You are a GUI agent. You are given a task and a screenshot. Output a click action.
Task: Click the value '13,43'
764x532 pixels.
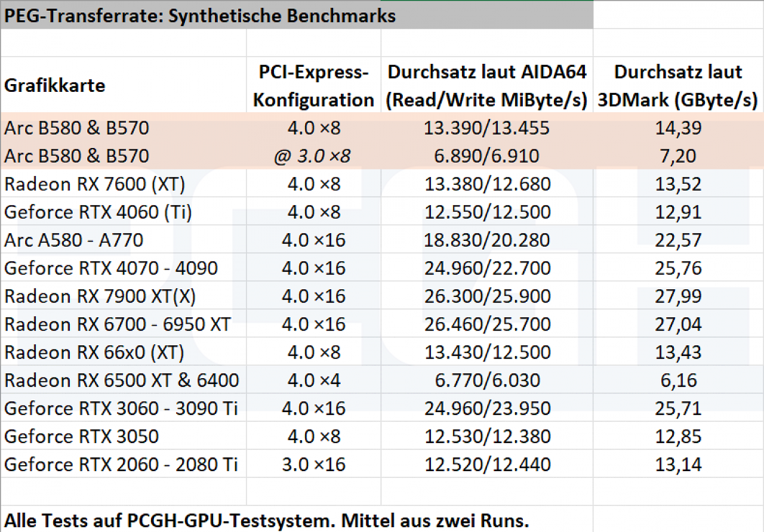coord(678,351)
